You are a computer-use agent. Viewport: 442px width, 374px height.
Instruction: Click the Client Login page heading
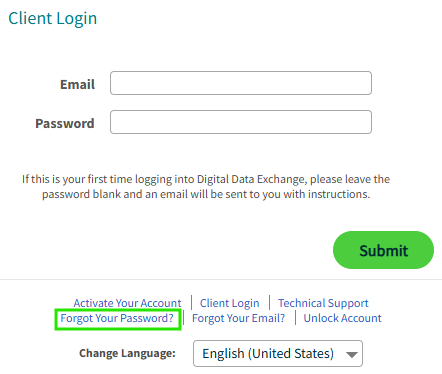pyautogui.click(x=53, y=18)
